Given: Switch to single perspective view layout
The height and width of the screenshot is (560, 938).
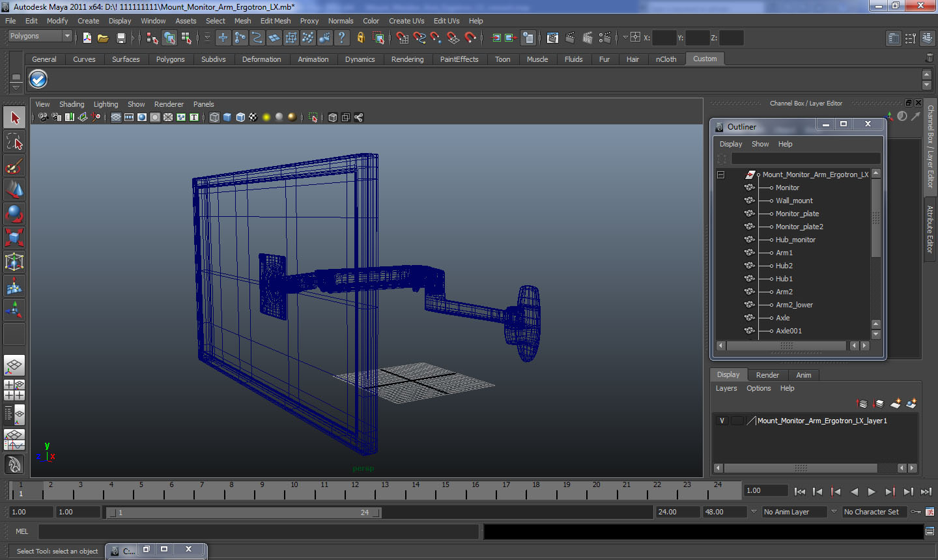Looking at the screenshot, I should pyautogui.click(x=14, y=365).
